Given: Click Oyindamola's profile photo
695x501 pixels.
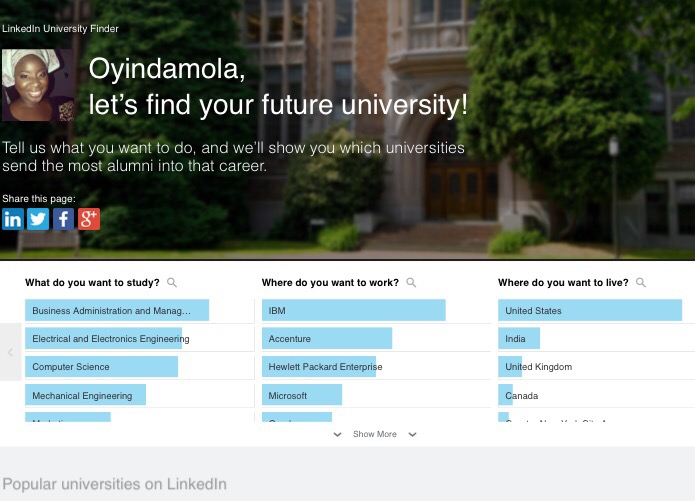Looking at the screenshot, I should (x=38, y=85).
